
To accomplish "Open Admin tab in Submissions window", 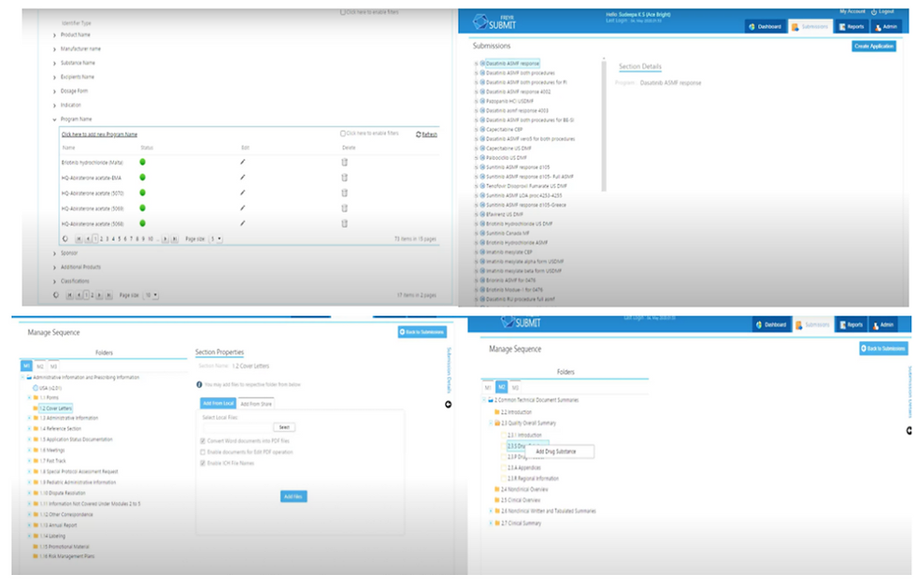I will coord(886,26).
